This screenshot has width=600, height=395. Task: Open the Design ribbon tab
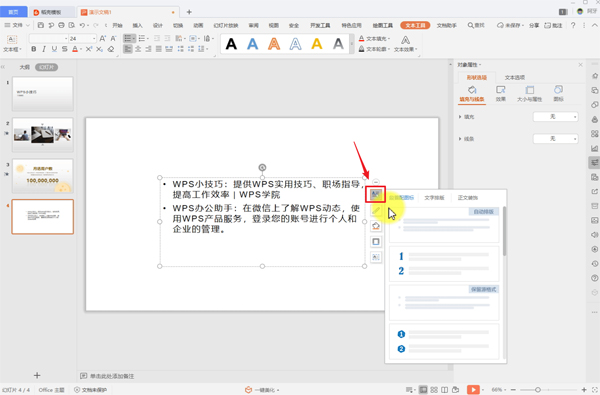tap(158, 25)
